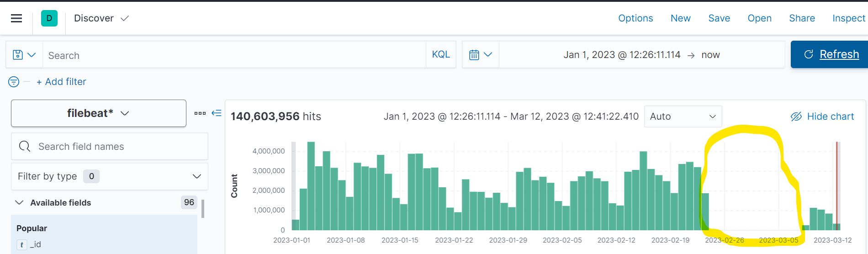The height and width of the screenshot is (254, 868).
Task: Click the 2023-01-29 axis label
Action: point(508,240)
